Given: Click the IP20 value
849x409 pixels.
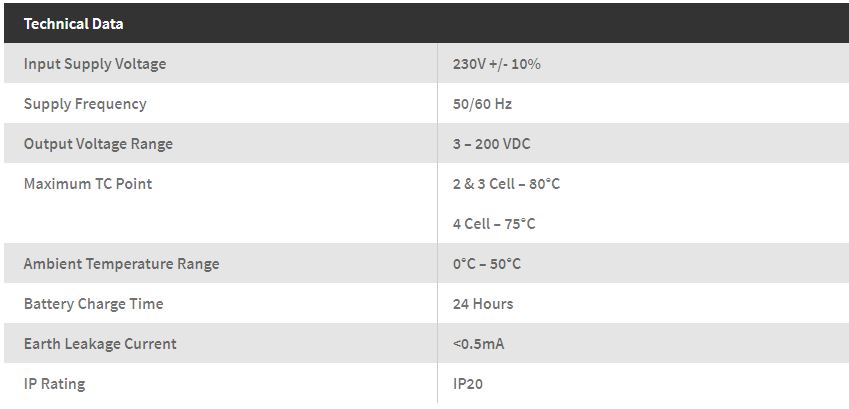Looking at the screenshot, I should [x=468, y=384].
